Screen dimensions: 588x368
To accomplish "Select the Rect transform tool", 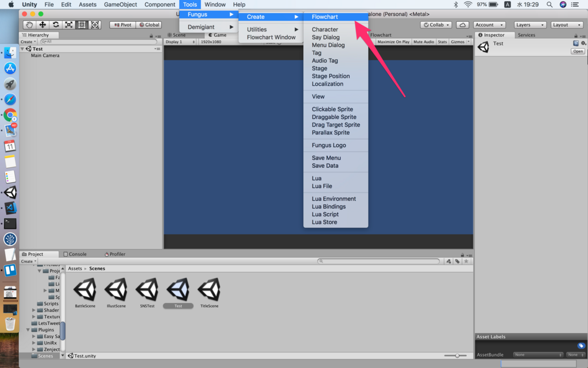I will (x=82, y=25).
